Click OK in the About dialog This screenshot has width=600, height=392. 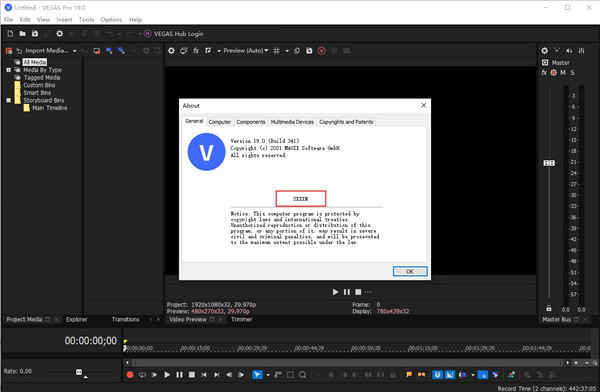(410, 271)
